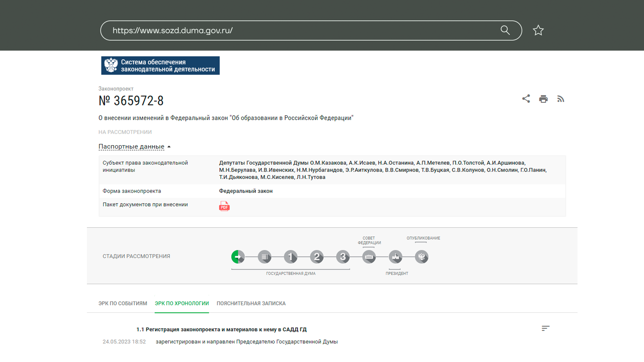Click the President stage icon

coord(395,257)
